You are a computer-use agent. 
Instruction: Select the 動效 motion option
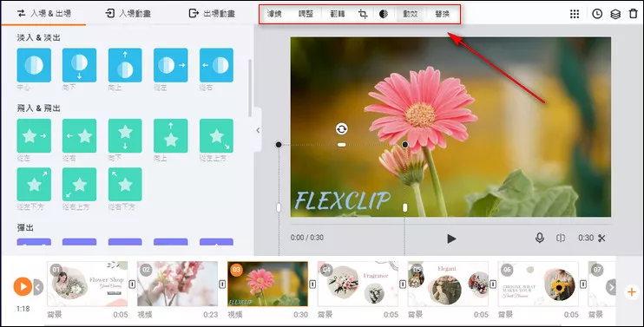(x=411, y=14)
